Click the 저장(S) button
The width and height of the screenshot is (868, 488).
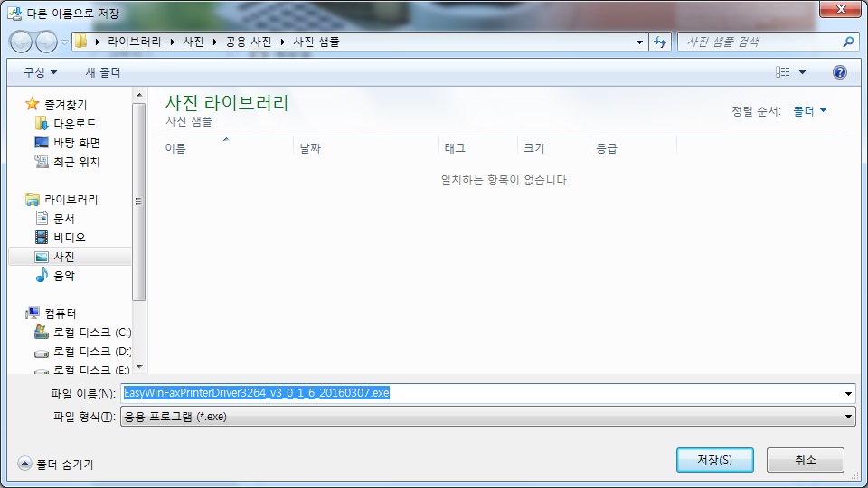714,460
